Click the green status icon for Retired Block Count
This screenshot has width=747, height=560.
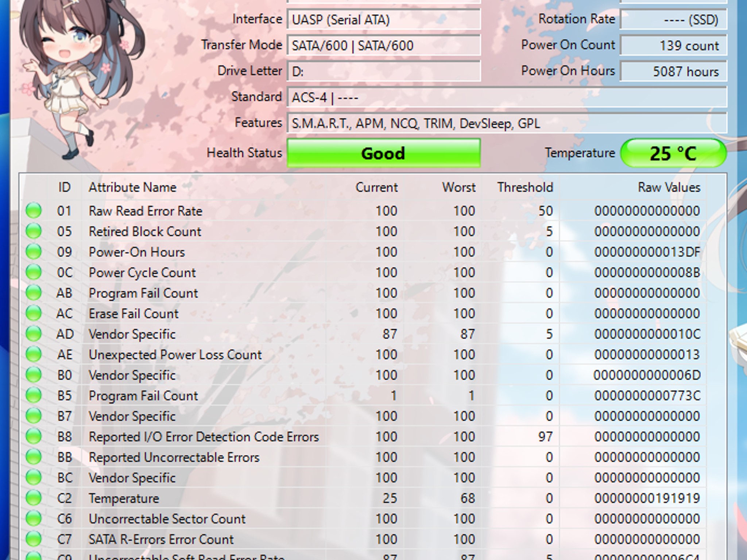click(34, 231)
